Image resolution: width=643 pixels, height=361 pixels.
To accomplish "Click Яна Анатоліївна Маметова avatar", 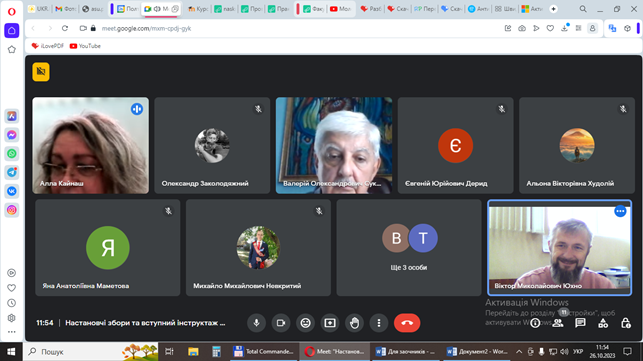I will click(108, 248).
